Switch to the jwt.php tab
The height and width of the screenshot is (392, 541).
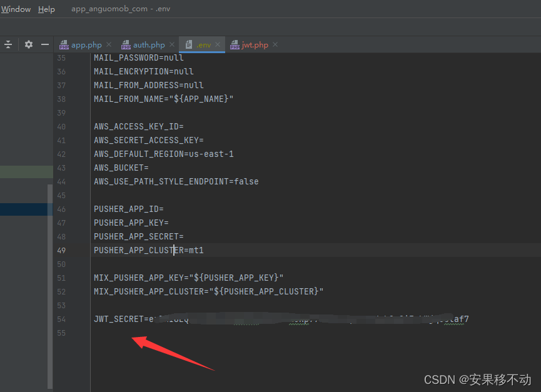point(256,44)
